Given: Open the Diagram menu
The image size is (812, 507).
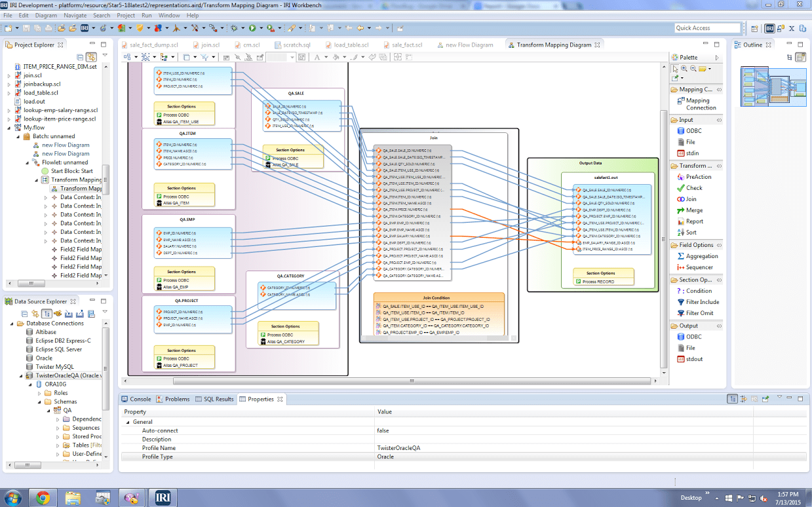Looking at the screenshot, I should [x=46, y=15].
